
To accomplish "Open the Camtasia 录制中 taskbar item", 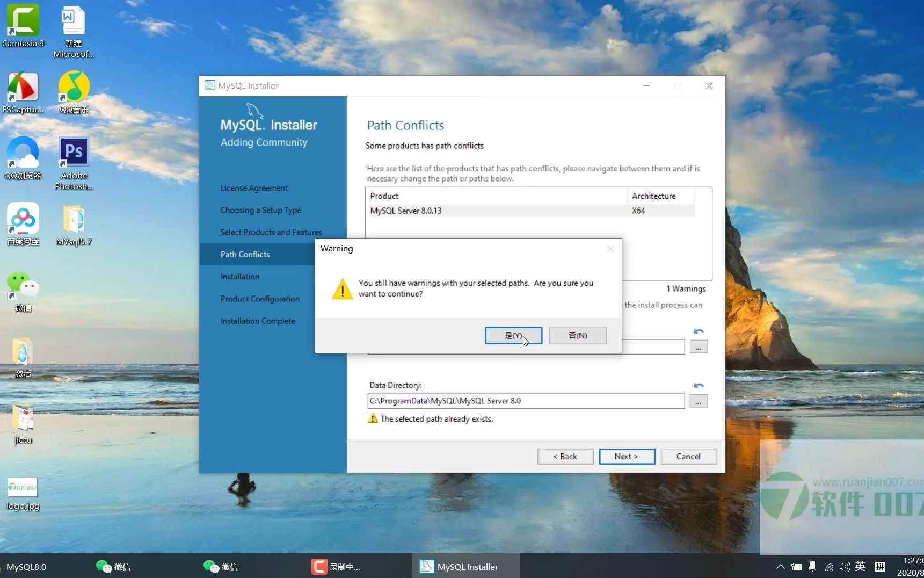I will point(336,567).
